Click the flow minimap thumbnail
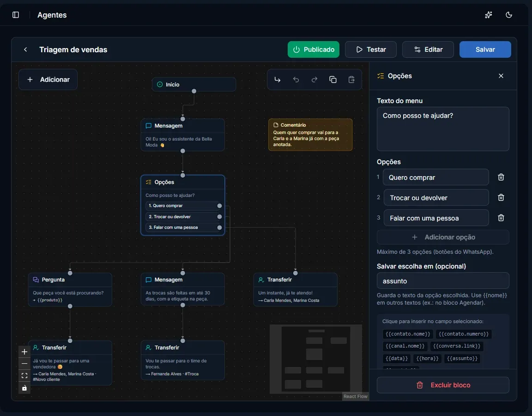 pyautogui.click(x=316, y=359)
